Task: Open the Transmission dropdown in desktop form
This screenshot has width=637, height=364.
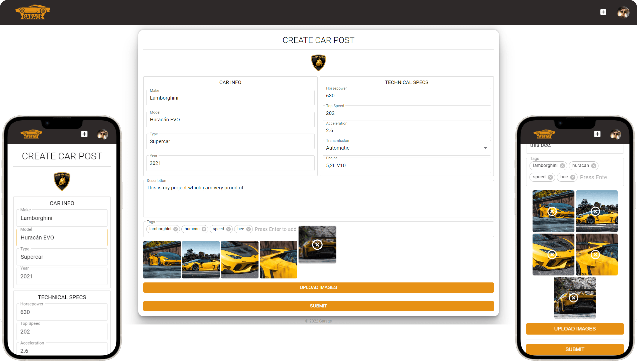Action: click(407, 148)
